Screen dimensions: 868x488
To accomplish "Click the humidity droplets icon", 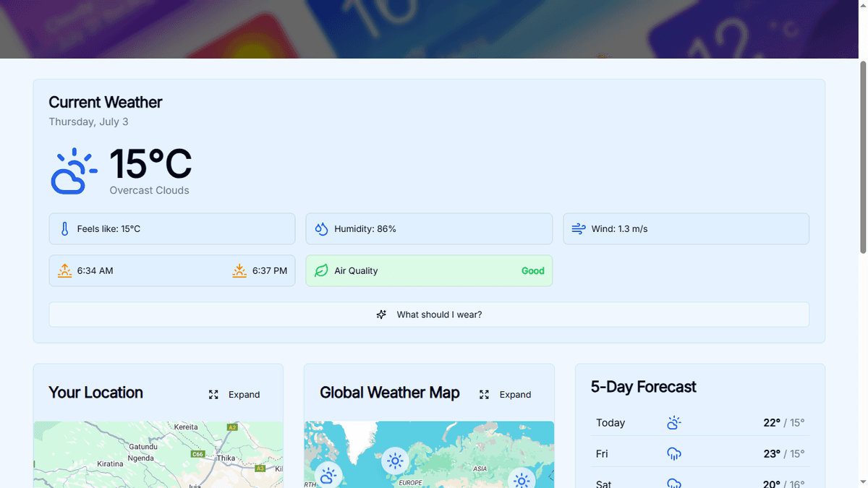I will point(321,229).
